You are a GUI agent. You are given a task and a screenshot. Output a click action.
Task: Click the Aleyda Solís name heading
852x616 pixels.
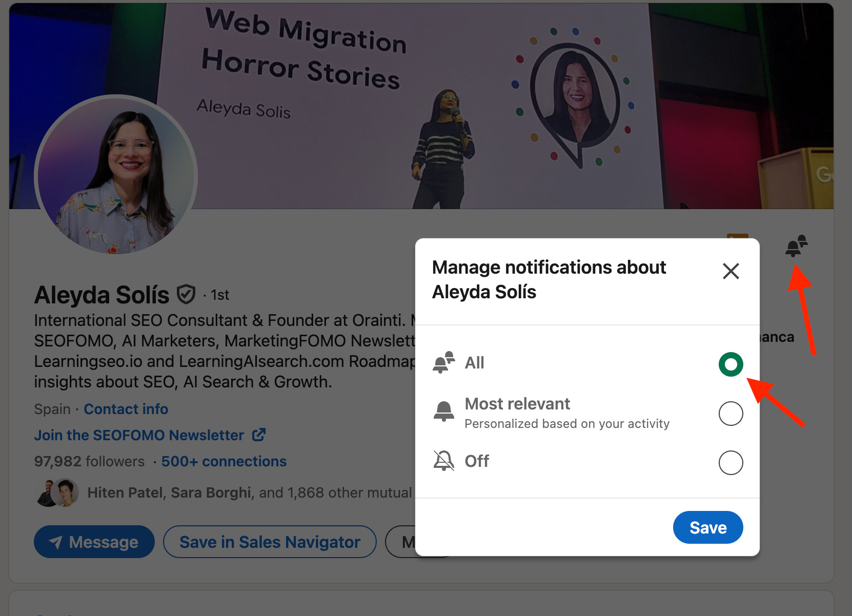[102, 295]
